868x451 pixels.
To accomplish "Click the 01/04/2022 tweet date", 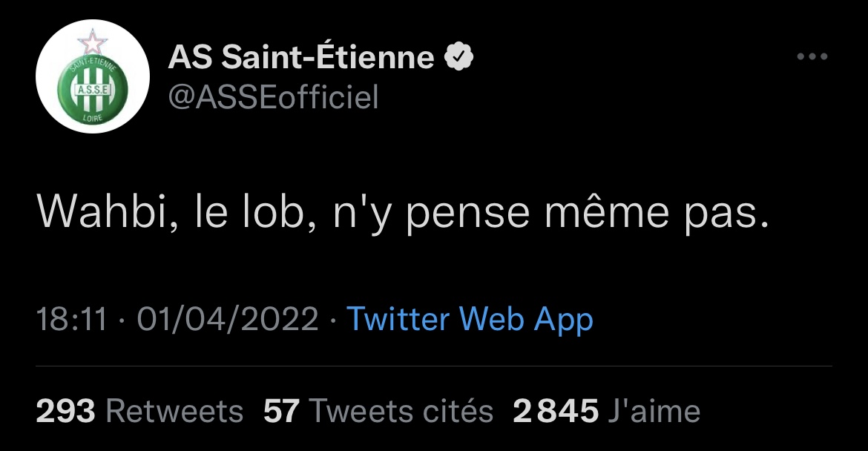I will pos(228,320).
